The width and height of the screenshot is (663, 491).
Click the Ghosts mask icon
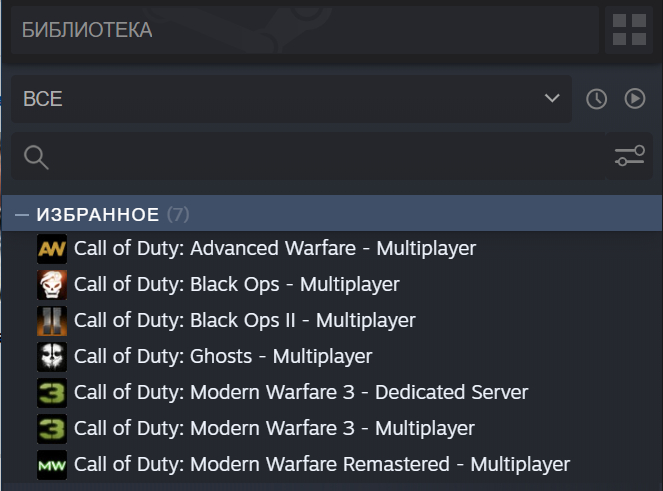(x=52, y=356)
